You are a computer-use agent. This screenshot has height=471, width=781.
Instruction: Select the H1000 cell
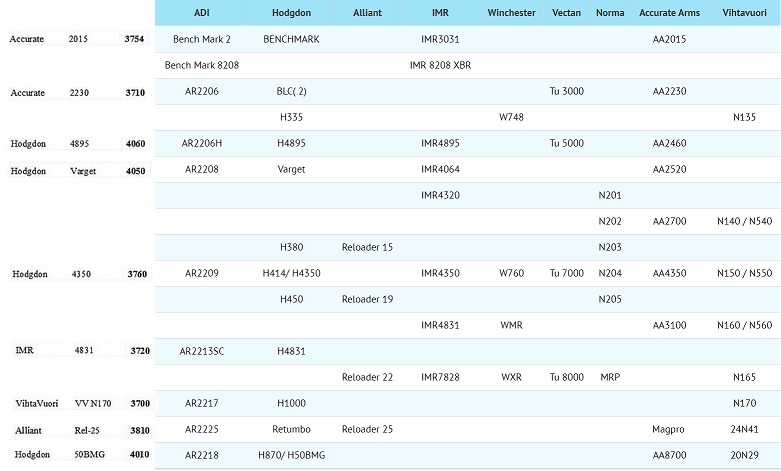tap(291, 403)
